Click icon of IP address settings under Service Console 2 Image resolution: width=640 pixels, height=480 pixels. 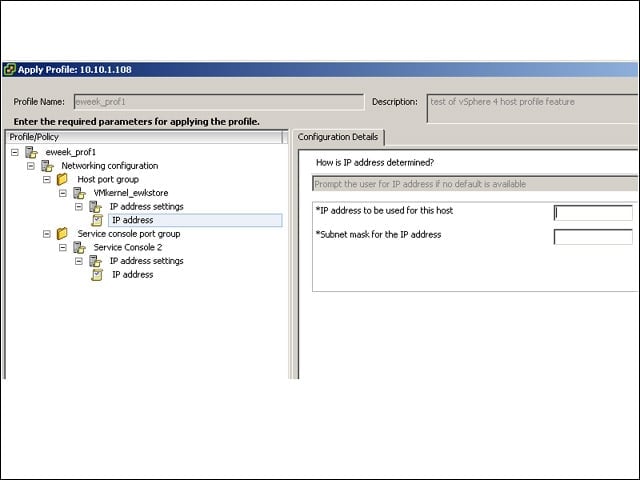click(95, 261)
